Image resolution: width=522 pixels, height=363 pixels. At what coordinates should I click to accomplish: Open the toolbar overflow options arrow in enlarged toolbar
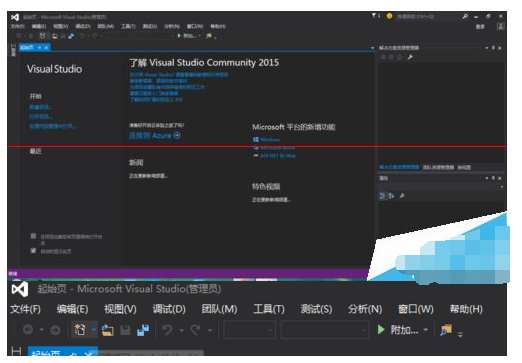point(460,334)
